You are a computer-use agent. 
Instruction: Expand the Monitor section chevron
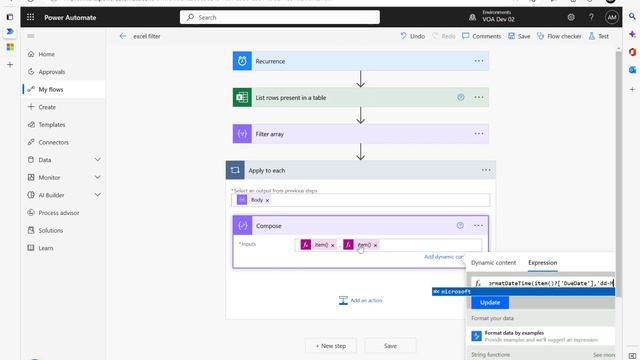coord(98,177)
